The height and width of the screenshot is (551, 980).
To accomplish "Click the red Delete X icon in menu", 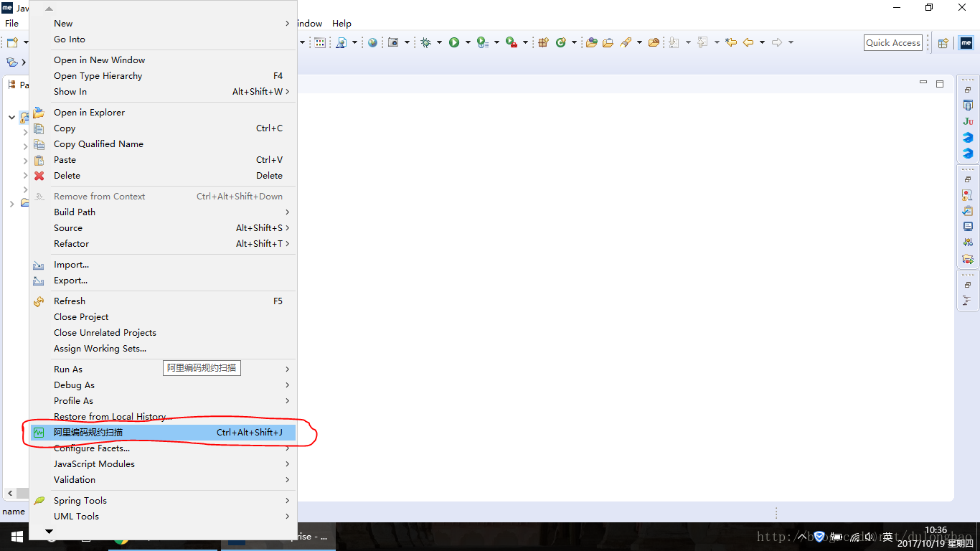I will (x=39, y=176).
